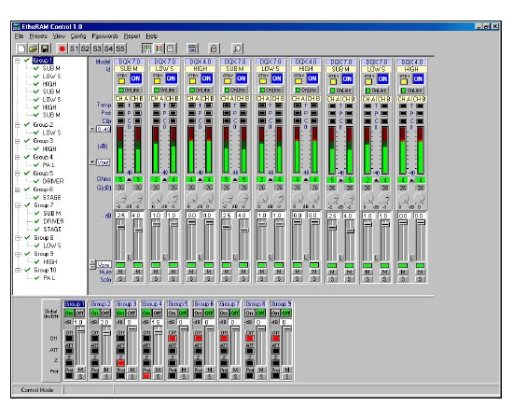Recall preset S1 in toolbar
513x420 pixels.
coord(74,49)
